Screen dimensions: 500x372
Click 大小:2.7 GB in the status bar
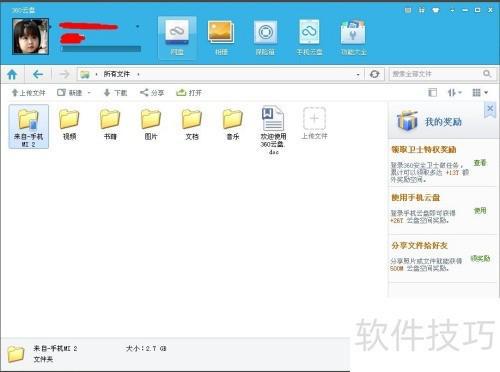[x=146, y=348]
